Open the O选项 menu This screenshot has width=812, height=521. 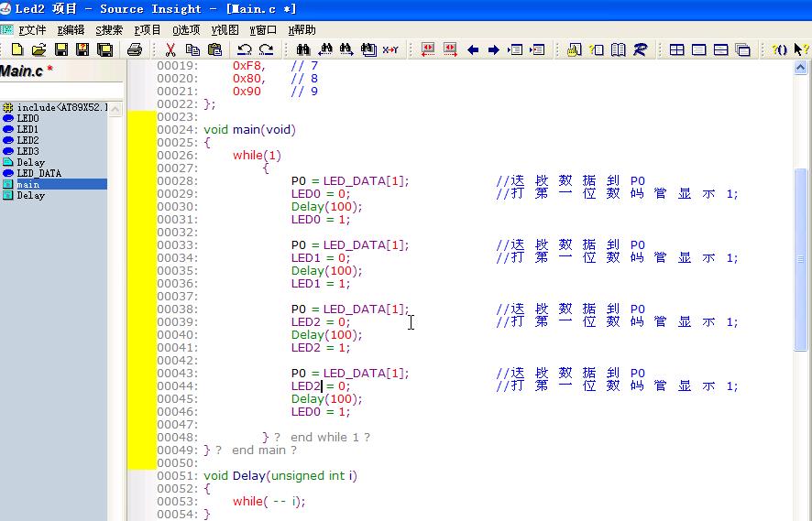pos(186,30)
